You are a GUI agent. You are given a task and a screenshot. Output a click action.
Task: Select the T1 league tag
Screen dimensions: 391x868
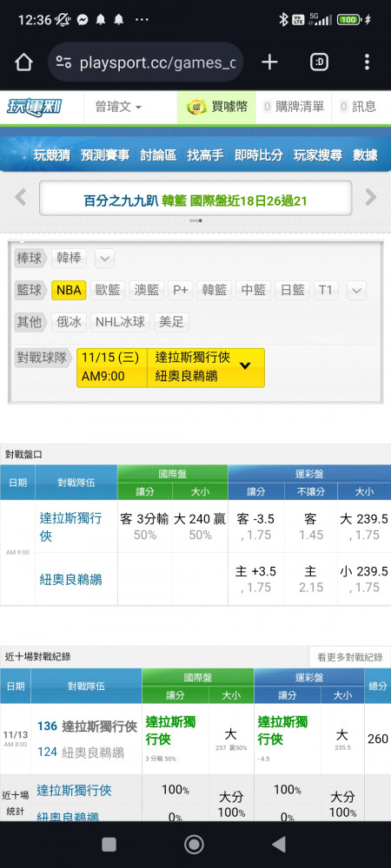(x=326, y=290)
